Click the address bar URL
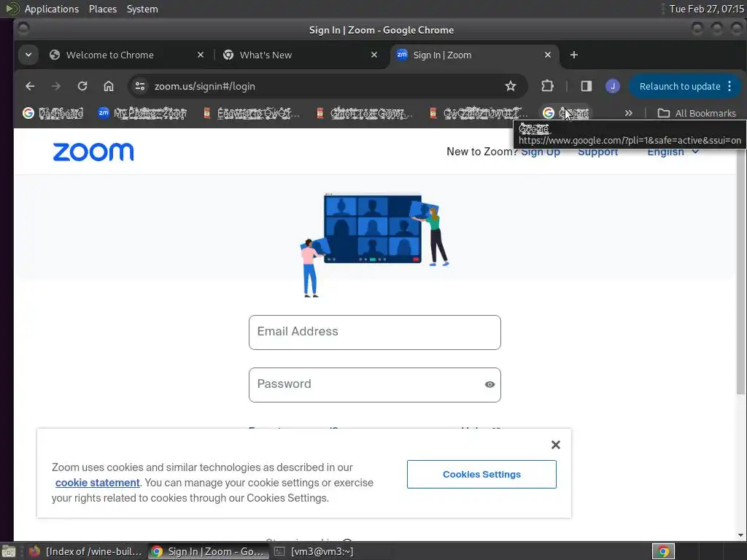Screen dimensions: 747x560 (x=205, y=86)
